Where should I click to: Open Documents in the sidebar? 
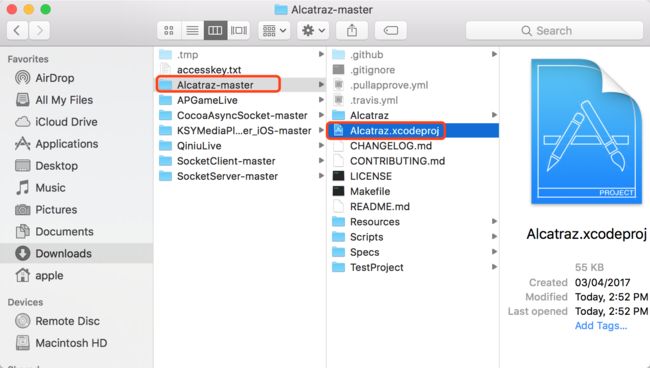54,232
